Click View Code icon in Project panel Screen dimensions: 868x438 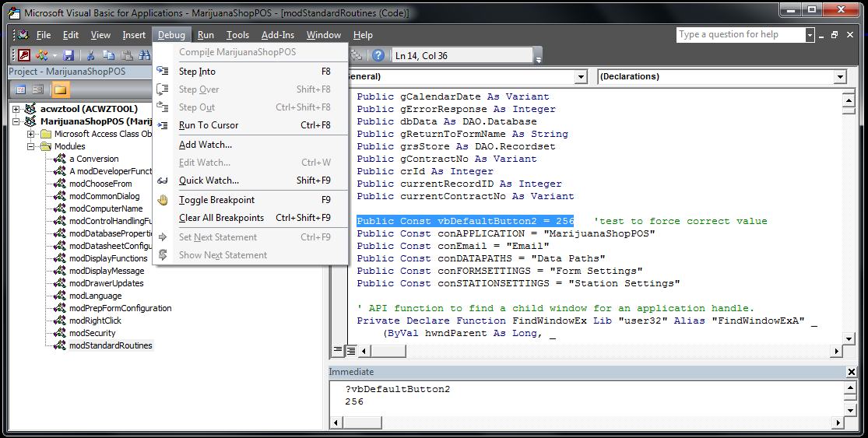20,89
